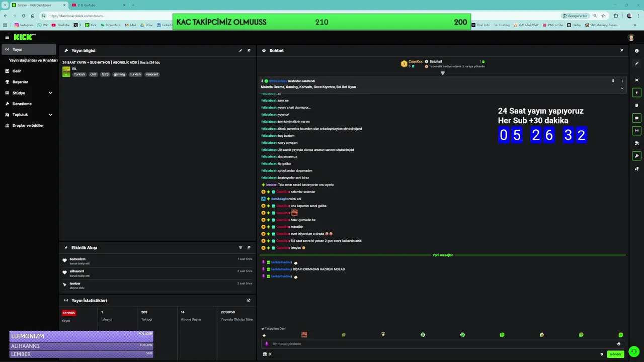This screenshot has height=362, width=644.
Task: Click the info icon in the right sidebar
Action: tap(637, 51)
